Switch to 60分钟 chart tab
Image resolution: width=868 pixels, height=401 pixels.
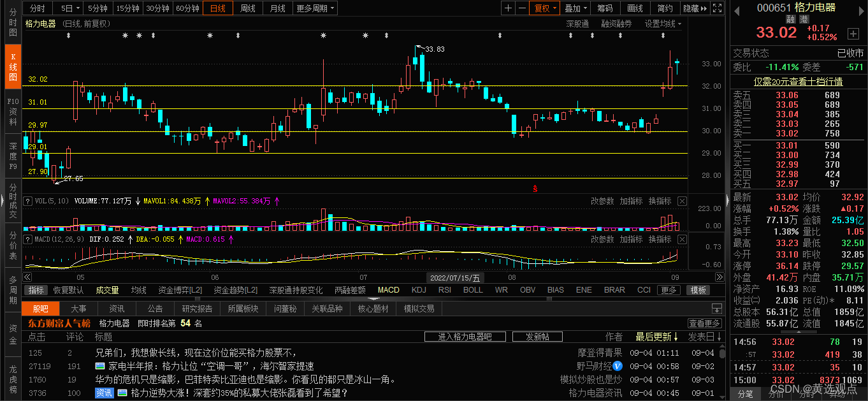point(187,8)
